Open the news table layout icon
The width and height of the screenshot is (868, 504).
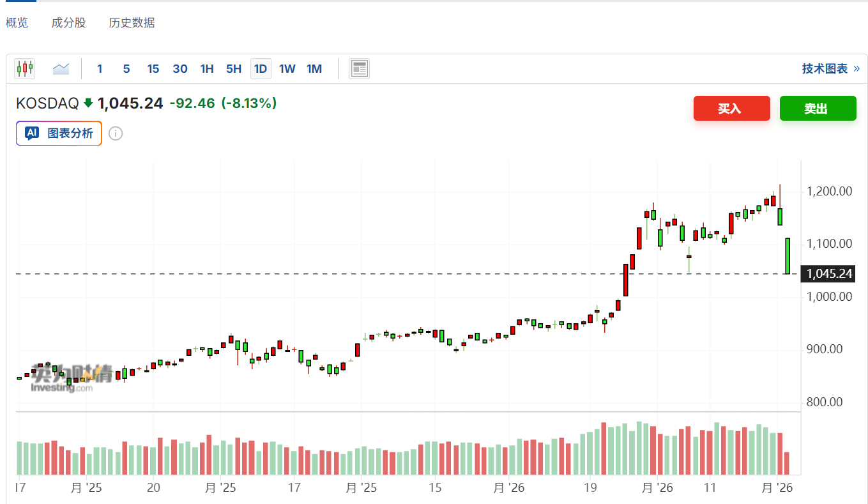tap(359, 68)
